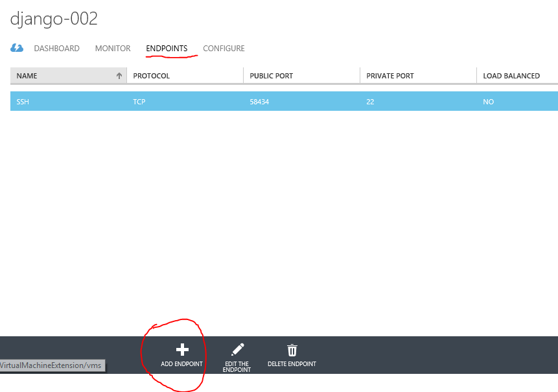The image size is (558, 392).
Task: Select the Endpoints tab
Action: 167,49
